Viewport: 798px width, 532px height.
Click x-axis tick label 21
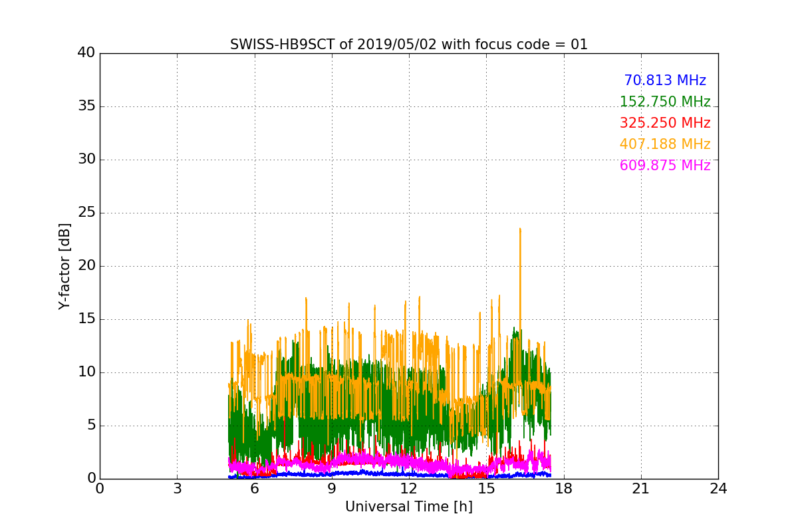point(641,488)
